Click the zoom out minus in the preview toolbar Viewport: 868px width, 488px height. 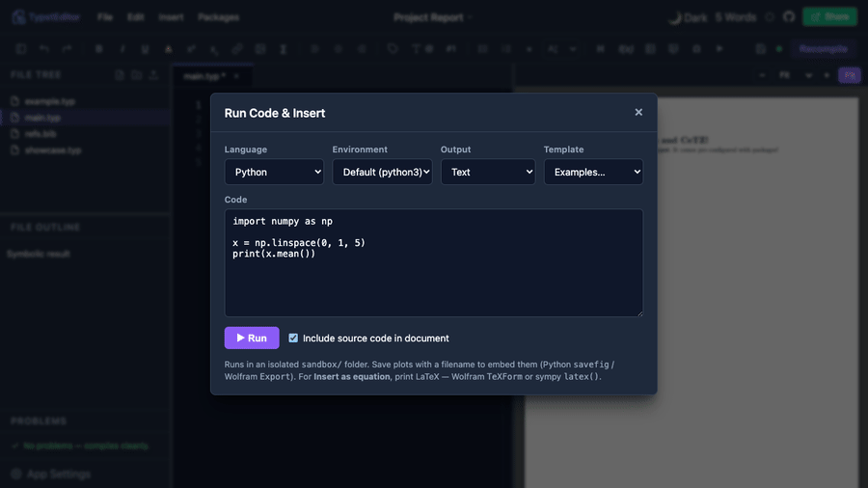(x=762, y=75)
